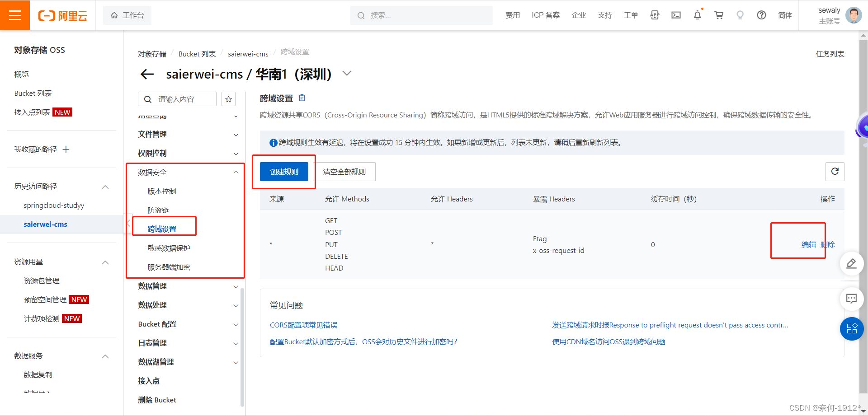Click 创建规则 button
This screenshot has width=868, height=416.
(x=284, y=172)
